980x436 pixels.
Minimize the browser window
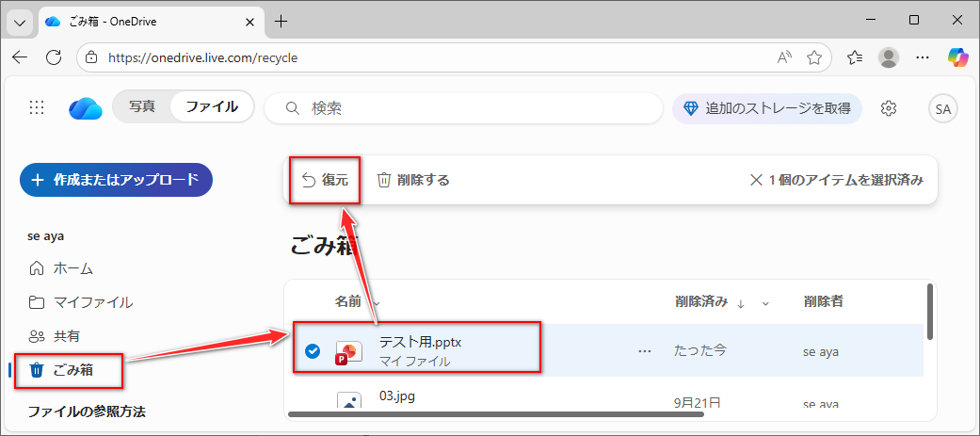(871, 21)
